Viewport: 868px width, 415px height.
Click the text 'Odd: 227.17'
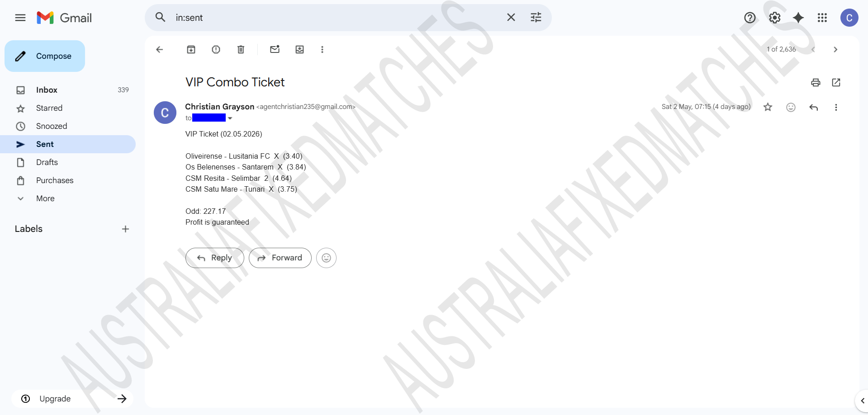pyautogui.click(x=205, y=211)
